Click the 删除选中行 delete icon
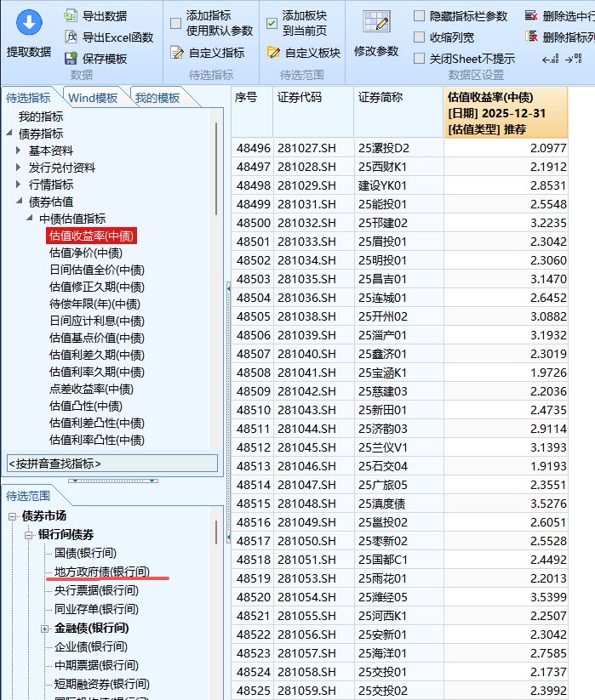 tap(531, 15)
